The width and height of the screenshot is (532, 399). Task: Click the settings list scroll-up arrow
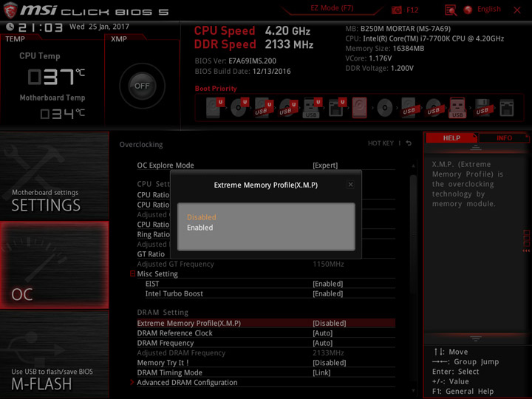coord(413,166)
